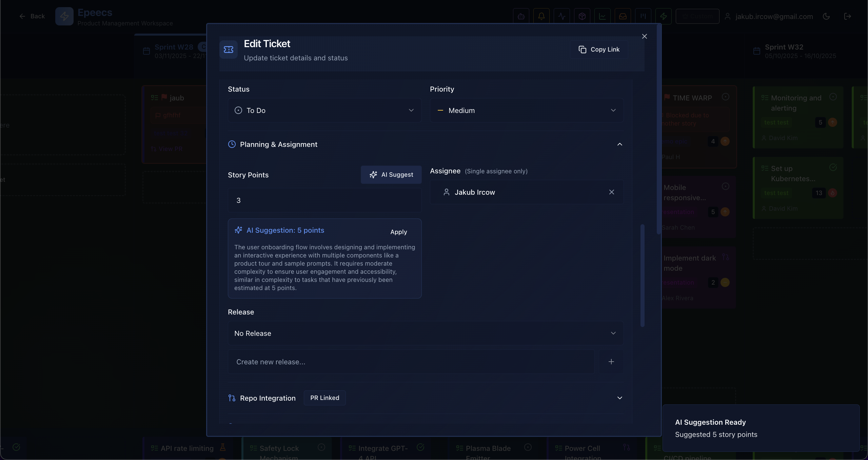Click the Create new release text field
The width and height of the screenshot is (868, 460).
pos(411,362)
